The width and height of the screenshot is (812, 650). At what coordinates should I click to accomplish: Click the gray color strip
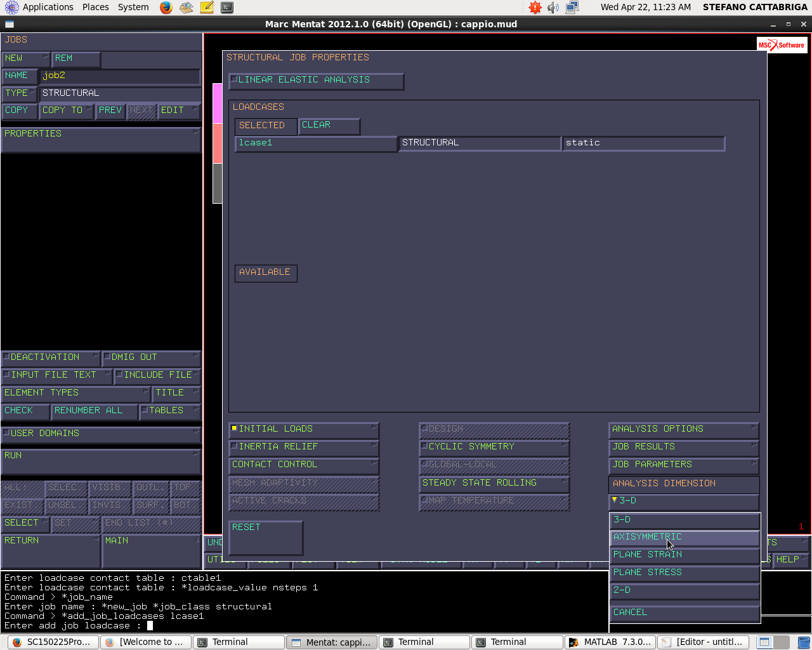pyautogui.click(x=217, y=183)
